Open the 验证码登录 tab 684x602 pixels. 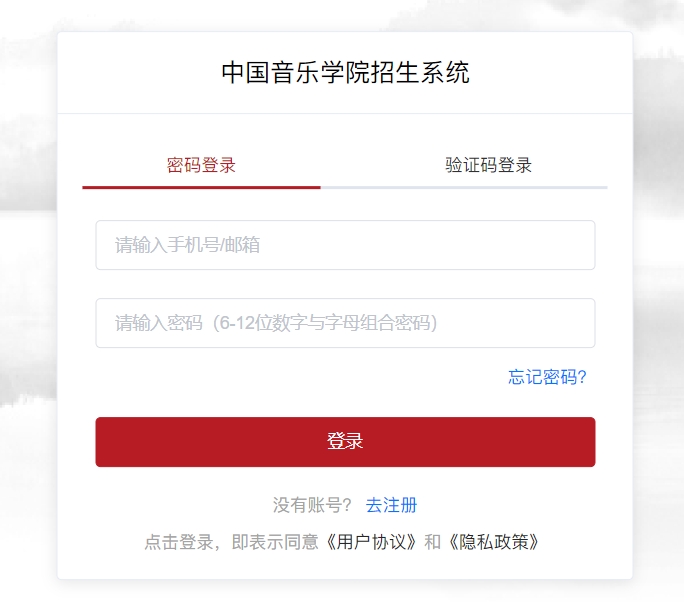point(488,165)
